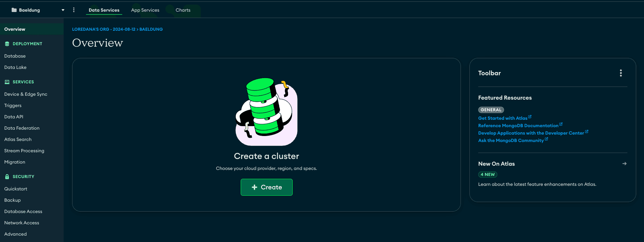Select Overview in the sidebar

pos(32,29)
